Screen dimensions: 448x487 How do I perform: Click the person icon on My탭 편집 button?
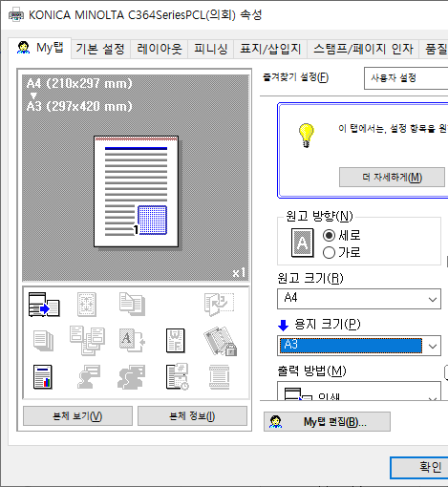(275, 422)
